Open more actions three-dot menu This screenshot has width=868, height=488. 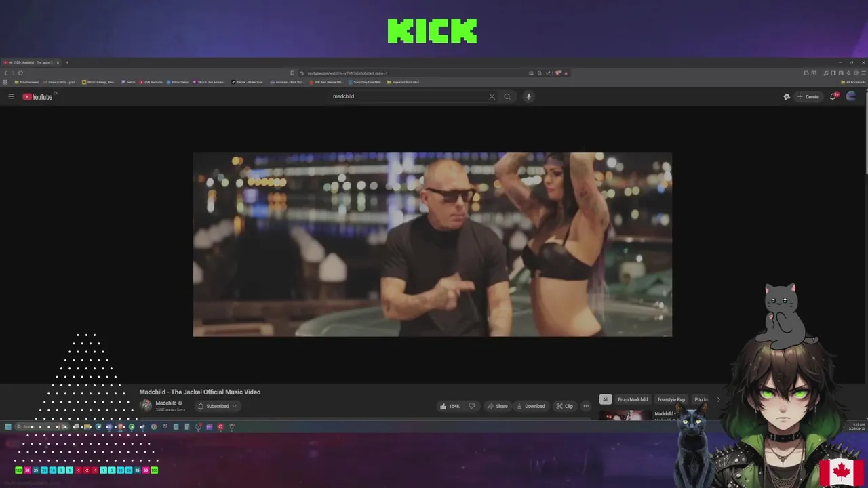586,406
